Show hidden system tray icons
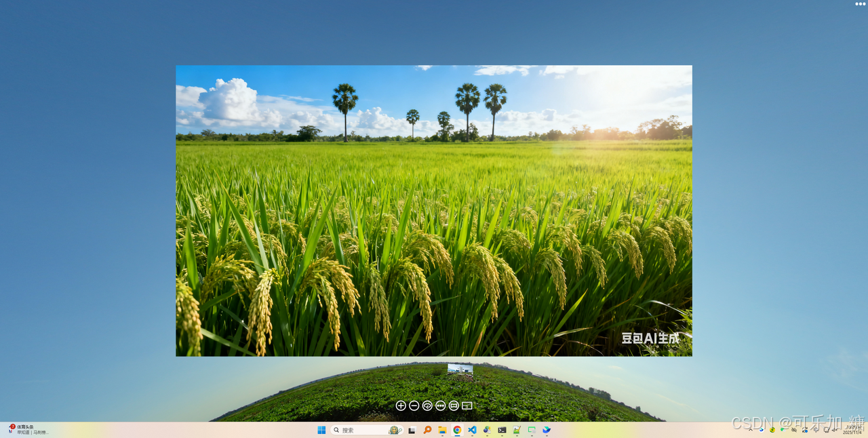Image resolution: width=868 pixels, height=438 pixels. 750,429
